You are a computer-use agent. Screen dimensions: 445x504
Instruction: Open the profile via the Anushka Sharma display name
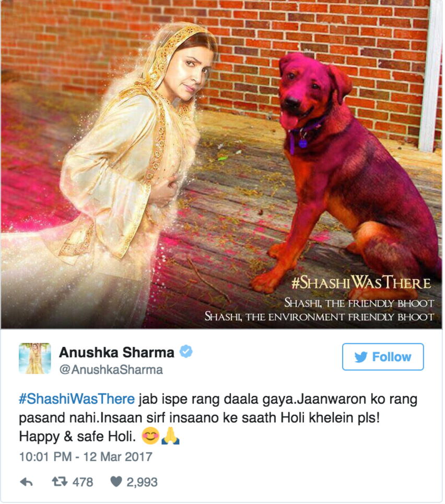coord(116,352)
